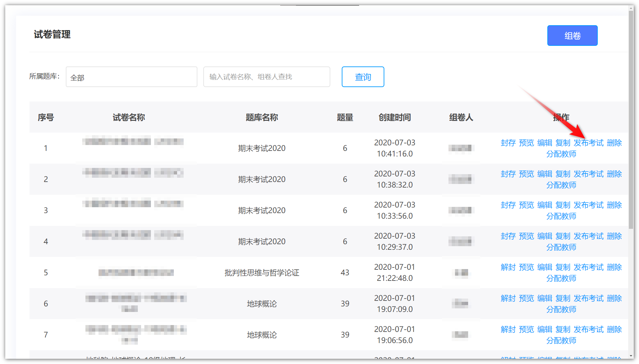Open the 所属题库 dropdown showing 全部
This screenshot has height=364, width=639.
click(x=131, y=77)
